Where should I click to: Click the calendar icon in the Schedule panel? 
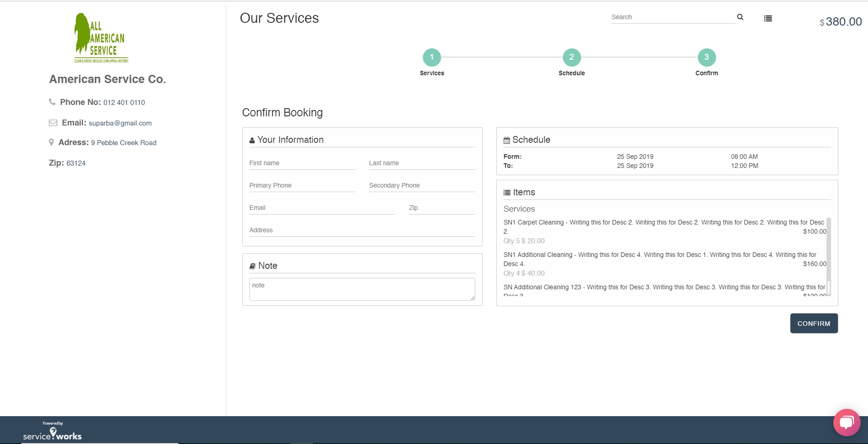(x=506, y=139)
